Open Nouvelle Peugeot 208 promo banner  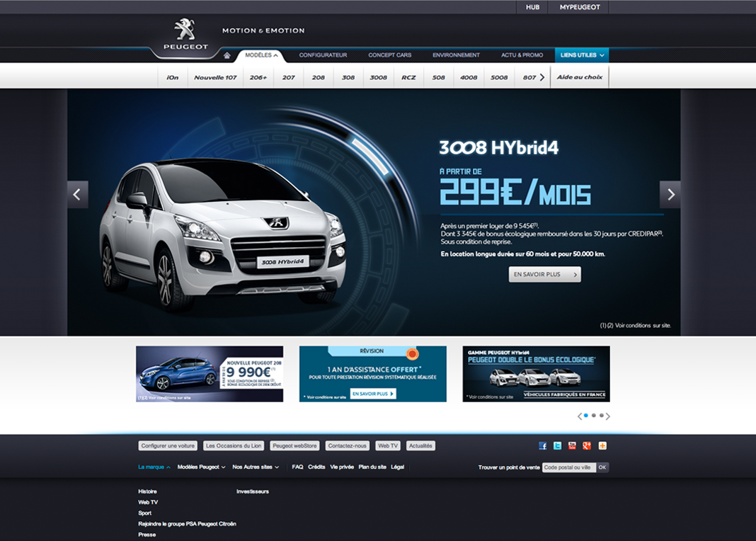click(x=210, y=374)
